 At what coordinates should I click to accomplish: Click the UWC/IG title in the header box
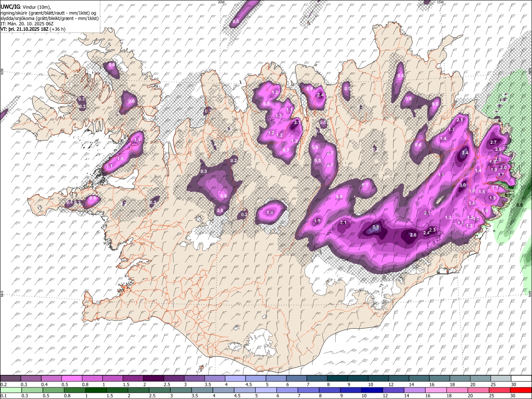tap(10, 7)
